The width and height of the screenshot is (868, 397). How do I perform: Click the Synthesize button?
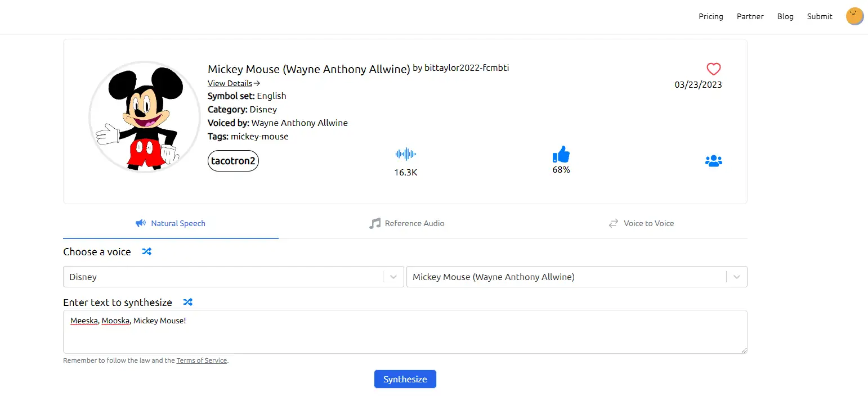pos(405,379)
